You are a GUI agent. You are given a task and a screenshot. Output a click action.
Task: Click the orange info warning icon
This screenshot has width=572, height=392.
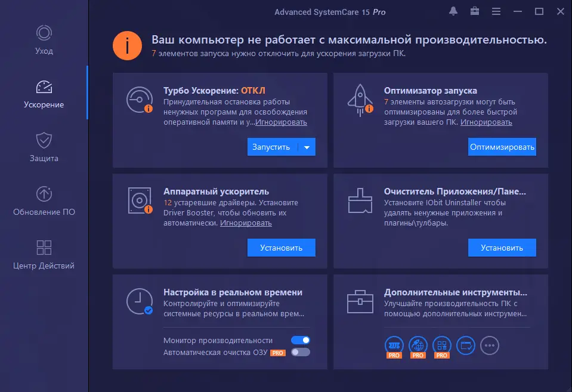click(127, 45)
